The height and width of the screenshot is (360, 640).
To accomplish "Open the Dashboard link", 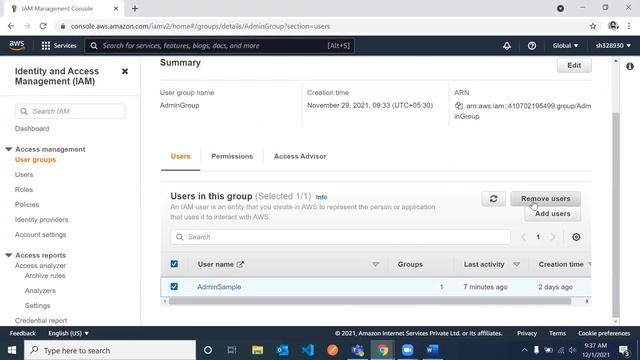I will click(32, 129).
